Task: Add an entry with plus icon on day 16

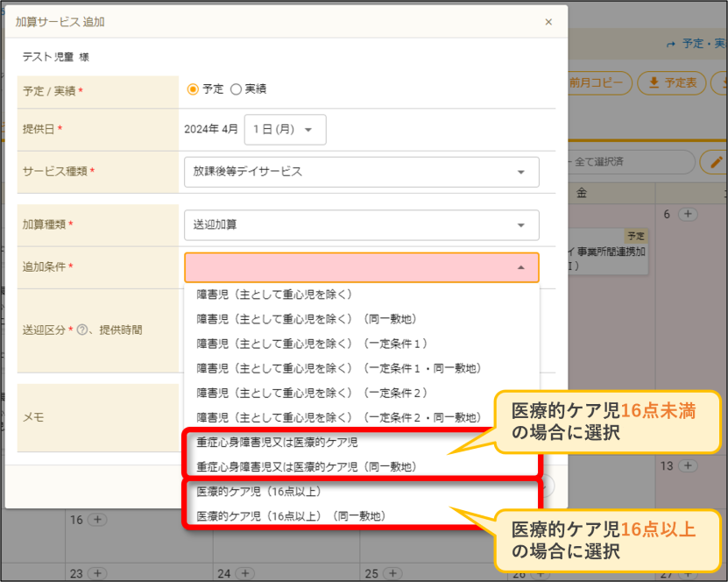Action: (x=97, y=519)
